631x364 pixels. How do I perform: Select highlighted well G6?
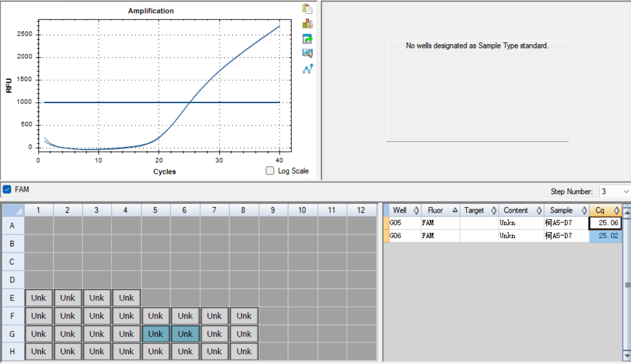pos(185,334)
